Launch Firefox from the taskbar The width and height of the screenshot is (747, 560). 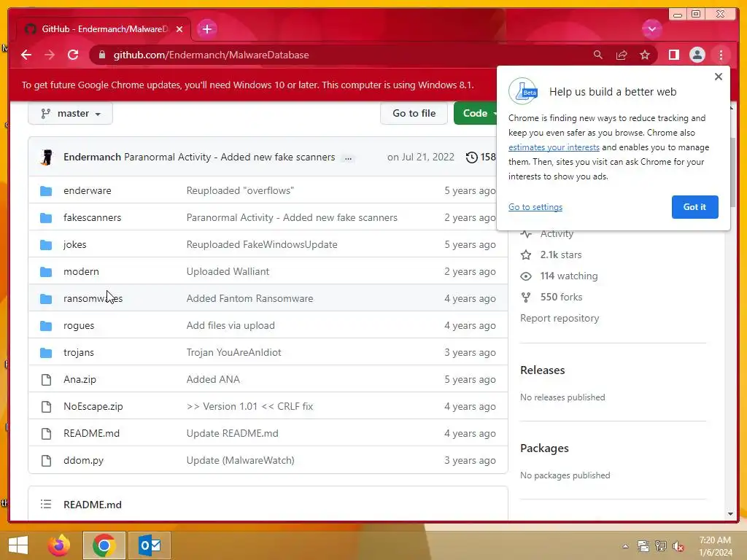point(59,545)
